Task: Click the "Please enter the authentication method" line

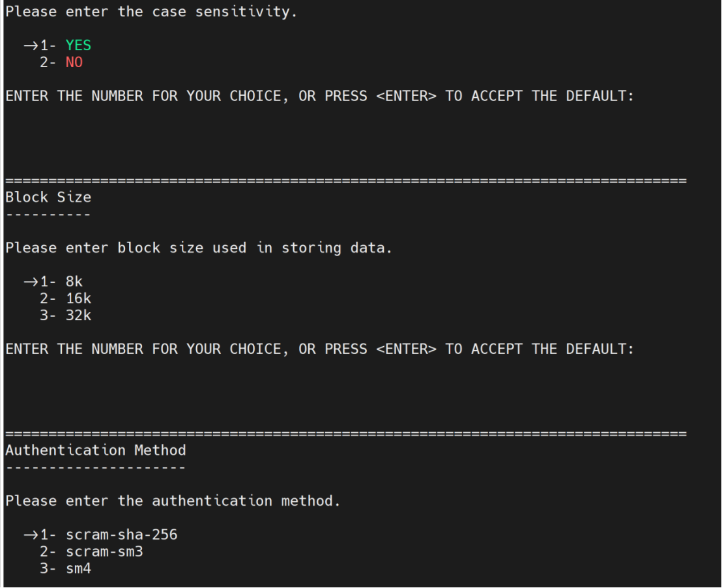Action: click(173, 501)
